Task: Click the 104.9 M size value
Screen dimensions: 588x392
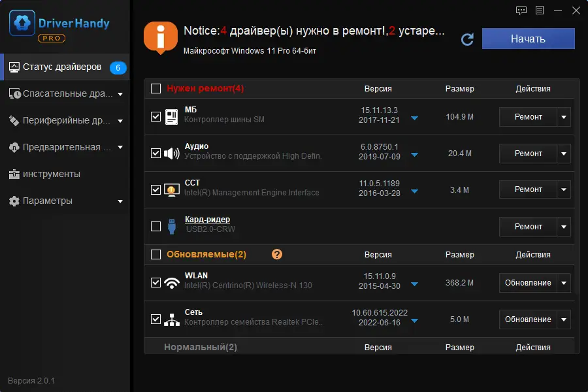Action: [459, 117]
